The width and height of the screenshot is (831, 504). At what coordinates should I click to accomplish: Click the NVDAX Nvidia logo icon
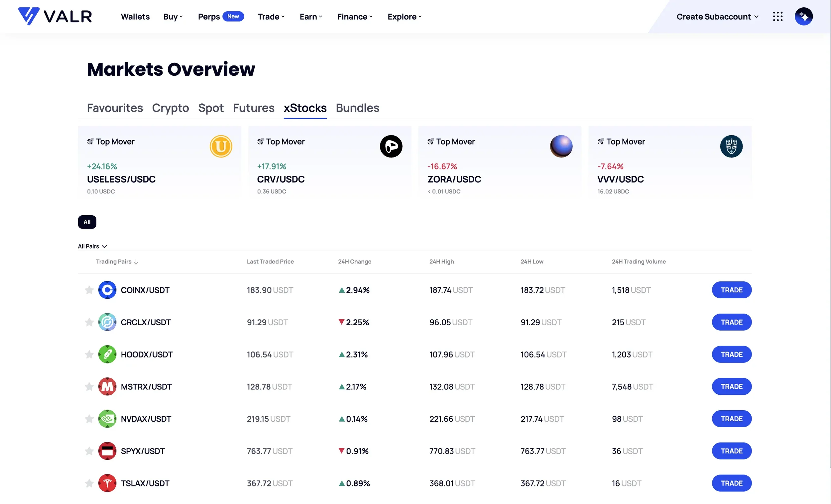click(x=107, y=419)
